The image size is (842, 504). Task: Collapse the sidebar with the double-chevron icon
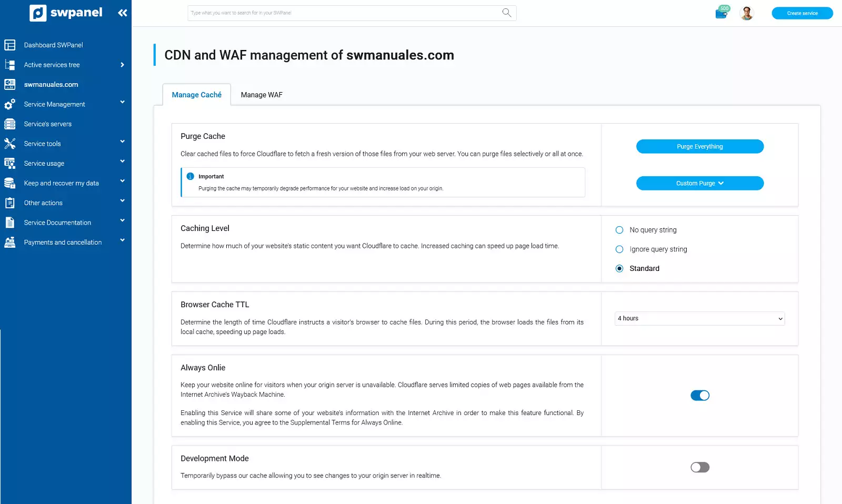(122, 13)
